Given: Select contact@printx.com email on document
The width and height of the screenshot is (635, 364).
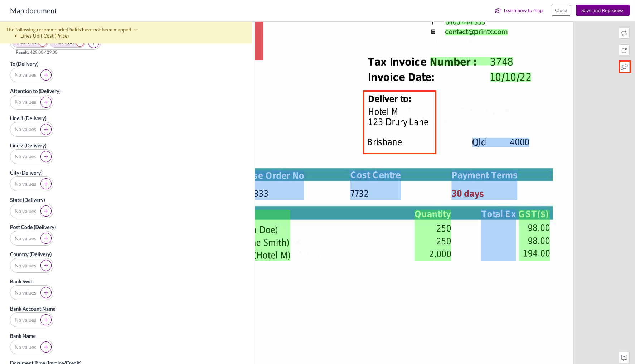Looking at the screenshot, I should pyautogui.click(x=476, y=32).
